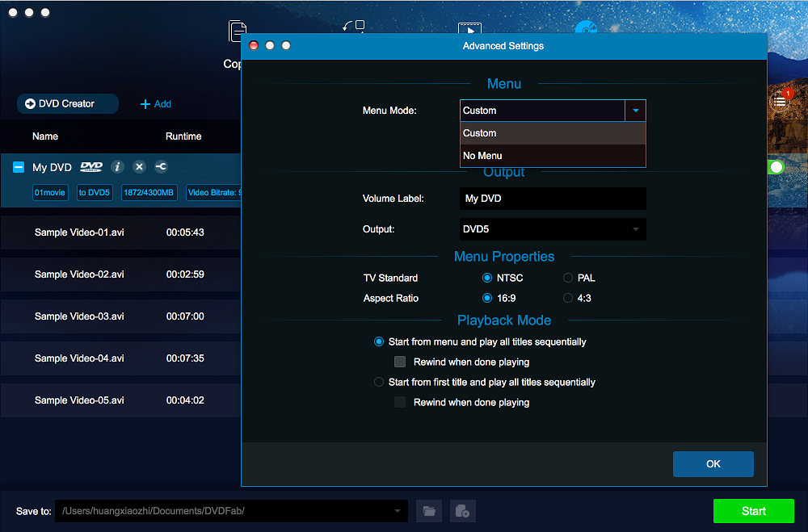Expand the Save to path dropdown arrow
Screen dimensions: 808x532
click(398, 511)
